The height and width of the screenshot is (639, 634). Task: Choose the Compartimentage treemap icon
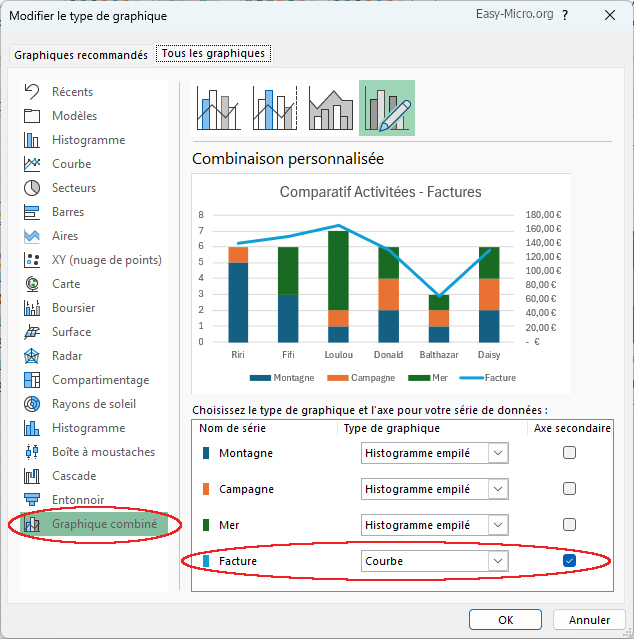[32, 380]
